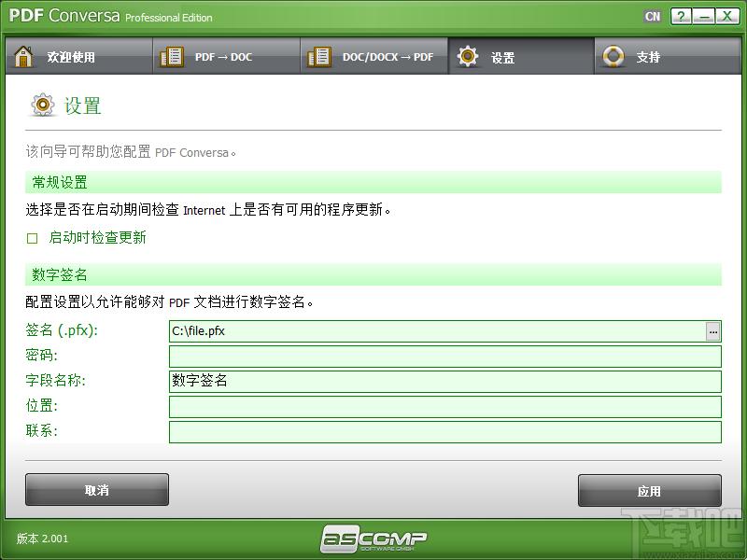747x560 pixels.
Task: Click the lifebuoy icon on support tab
Action: [613, 56]
